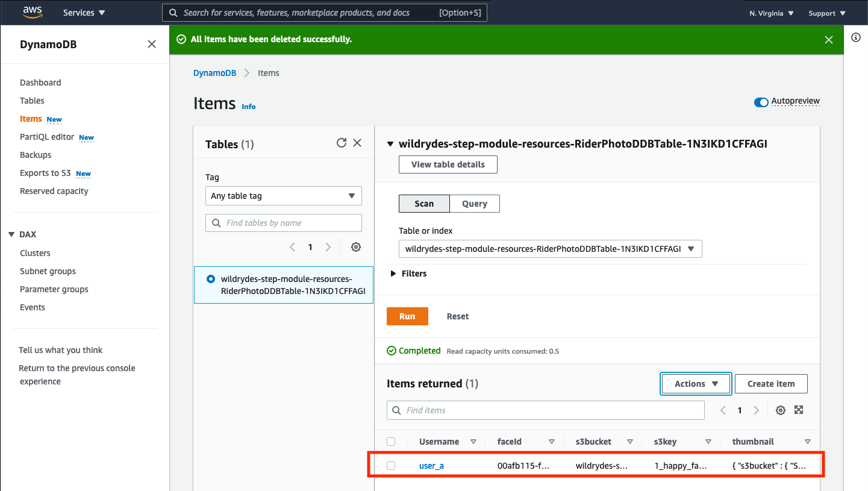
Task: Click the 1_happy_fa... s3key cell
Action: click(x=681, y=466)
